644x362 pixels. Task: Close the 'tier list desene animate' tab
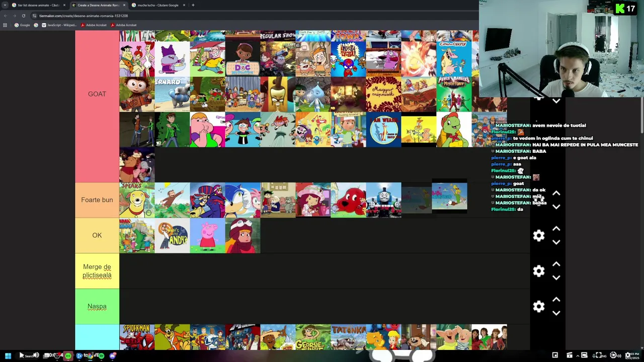(x=64, y=5)
